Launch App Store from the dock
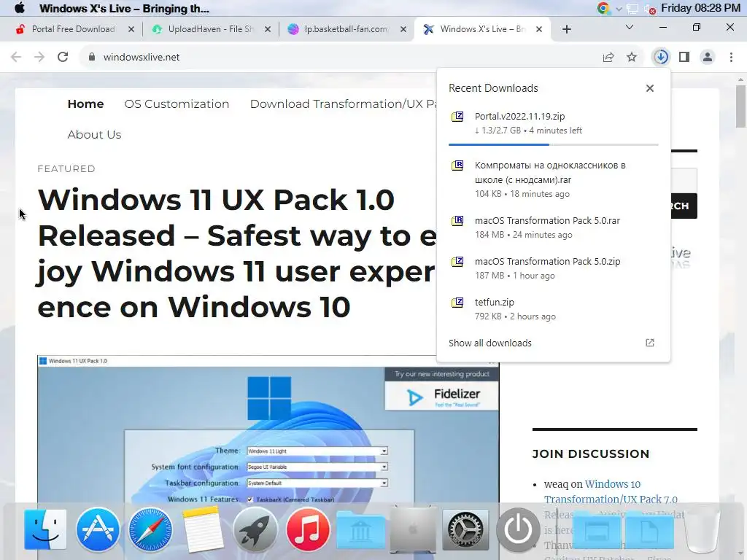The image size is (747, 560). pos(98,529)
